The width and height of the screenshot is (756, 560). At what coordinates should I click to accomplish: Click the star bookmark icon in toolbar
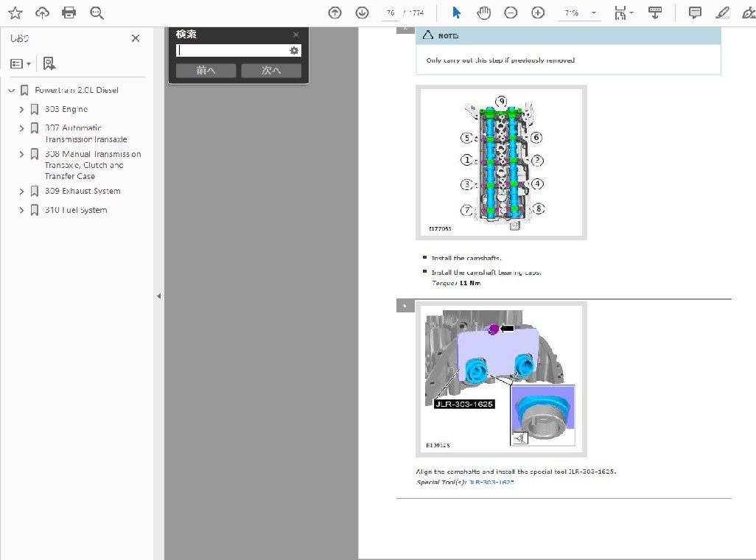click(x=15, y=13)
